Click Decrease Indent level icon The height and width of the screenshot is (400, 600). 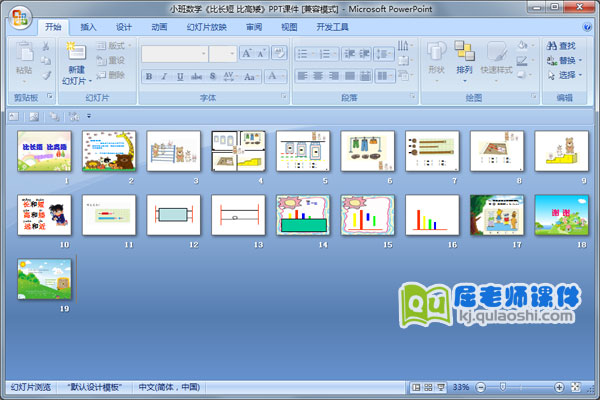click(x=349, y=54)
